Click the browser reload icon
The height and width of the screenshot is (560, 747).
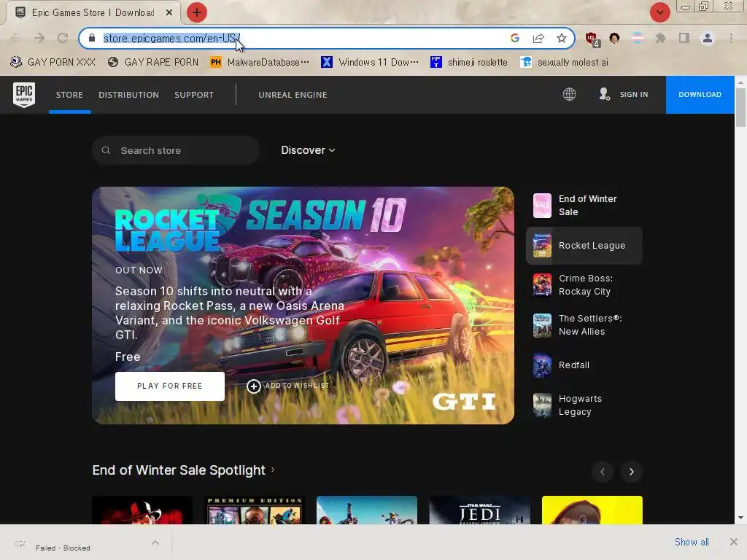point(63,38)
